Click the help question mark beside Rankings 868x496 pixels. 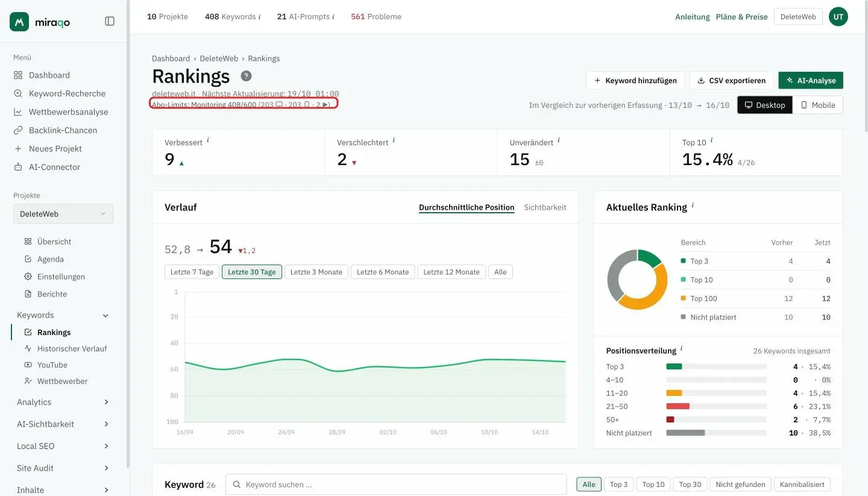pyautogui.click(x=246, y=76)
